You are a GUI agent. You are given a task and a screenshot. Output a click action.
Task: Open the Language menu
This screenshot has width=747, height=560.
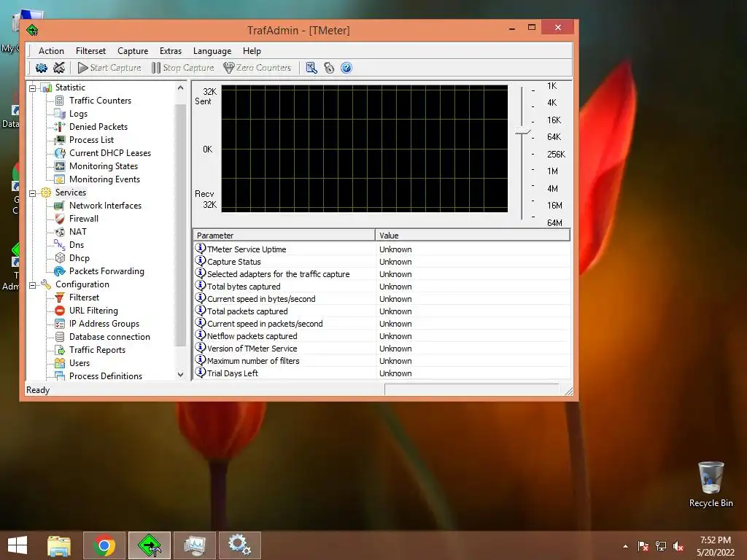coord(212,51)
